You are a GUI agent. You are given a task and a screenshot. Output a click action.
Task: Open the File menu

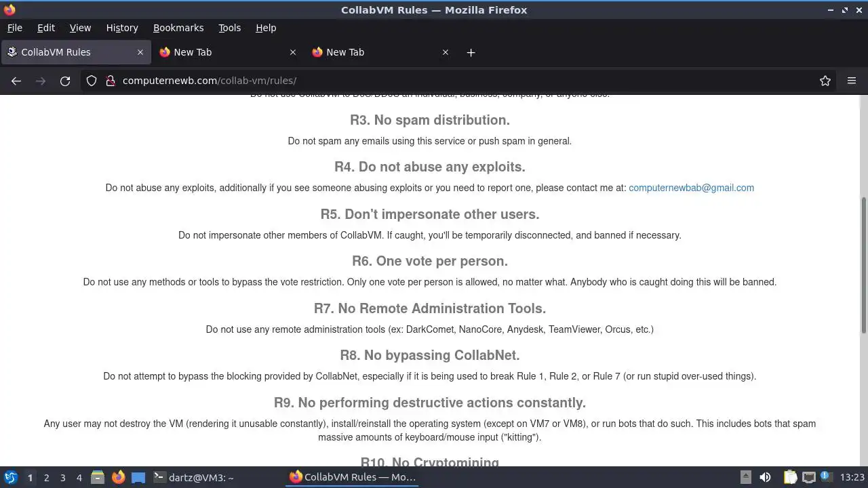(x=14, y=28)
